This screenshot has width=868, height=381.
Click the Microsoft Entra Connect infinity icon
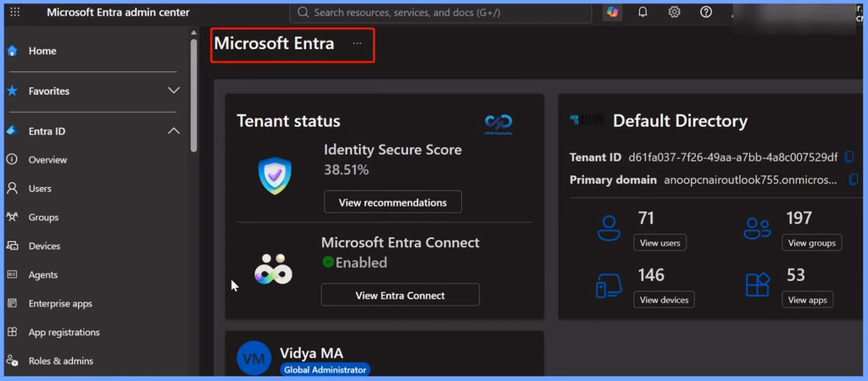273,269
